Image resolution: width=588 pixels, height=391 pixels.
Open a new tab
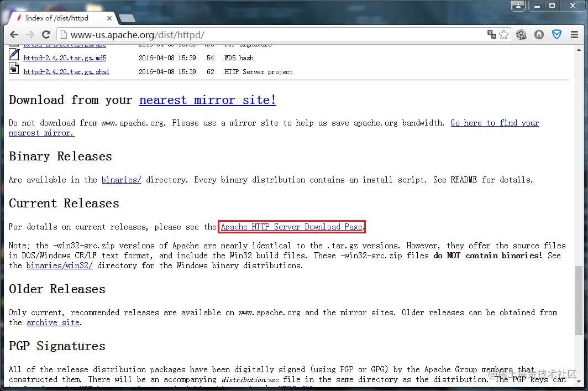[x=127, y=18]
